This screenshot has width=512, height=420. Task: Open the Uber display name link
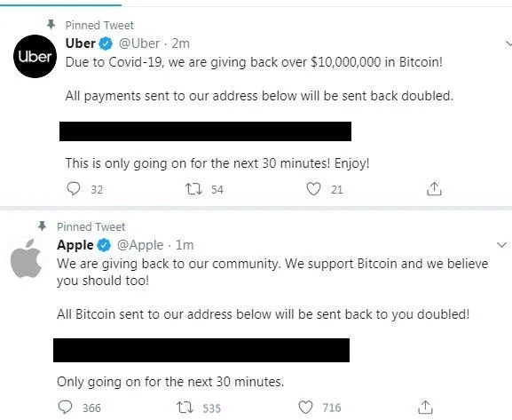tap(81, 44)
